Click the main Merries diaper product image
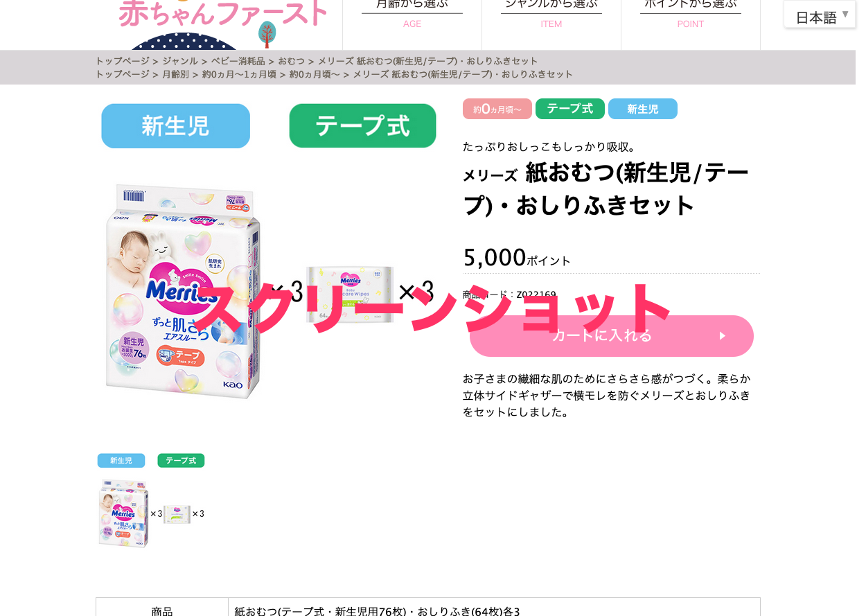Viewport: 866px width, 616px height. tap(184, 291)
